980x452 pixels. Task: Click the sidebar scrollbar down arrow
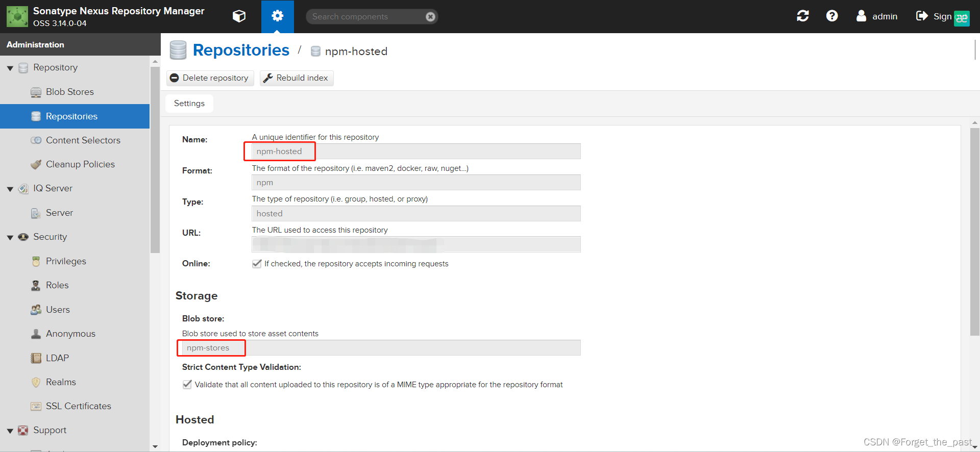point(155,447)
